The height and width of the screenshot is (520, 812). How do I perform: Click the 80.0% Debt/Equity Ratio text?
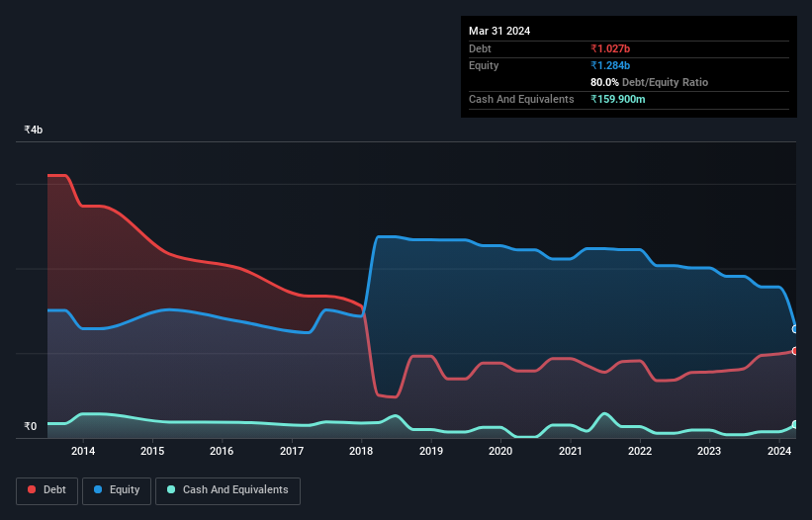pos(650,82)
